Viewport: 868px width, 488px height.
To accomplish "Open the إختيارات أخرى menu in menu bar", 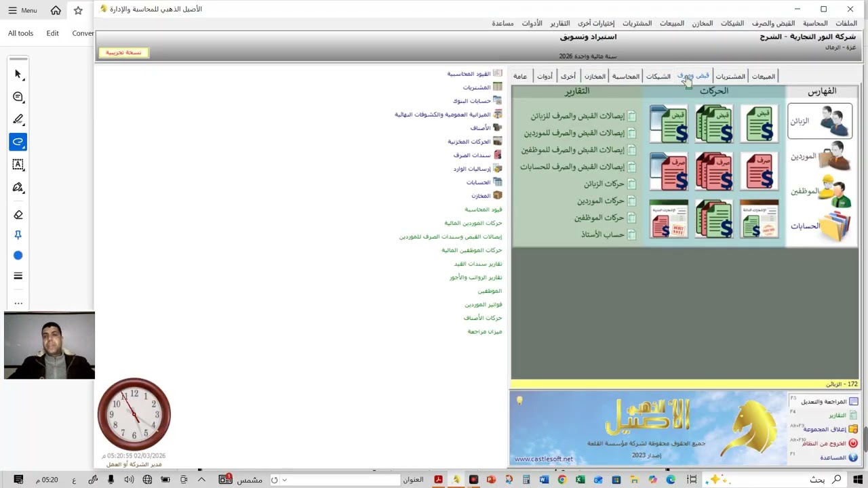I will pos(596,23).
